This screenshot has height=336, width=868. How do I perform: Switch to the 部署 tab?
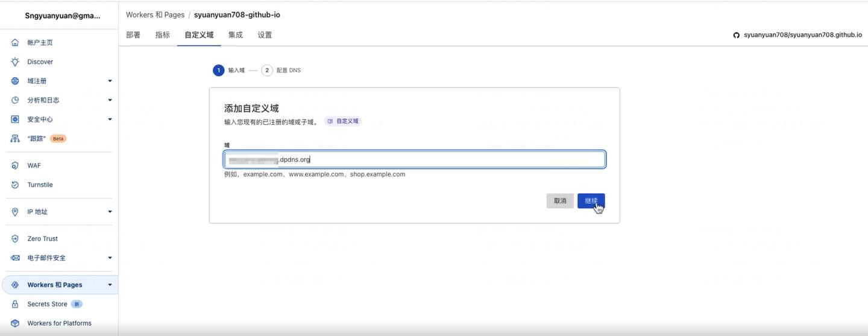133,35
